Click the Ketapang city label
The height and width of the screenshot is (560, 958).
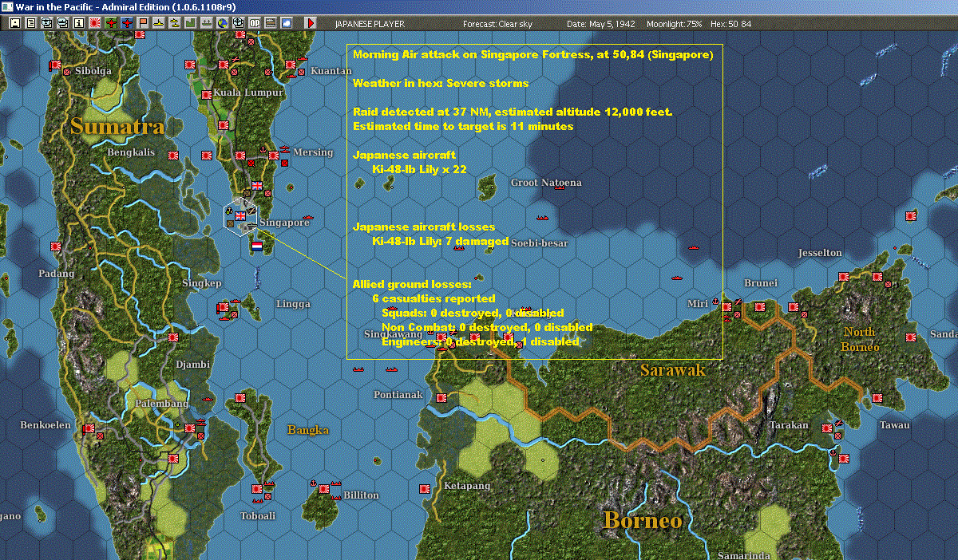467,486
